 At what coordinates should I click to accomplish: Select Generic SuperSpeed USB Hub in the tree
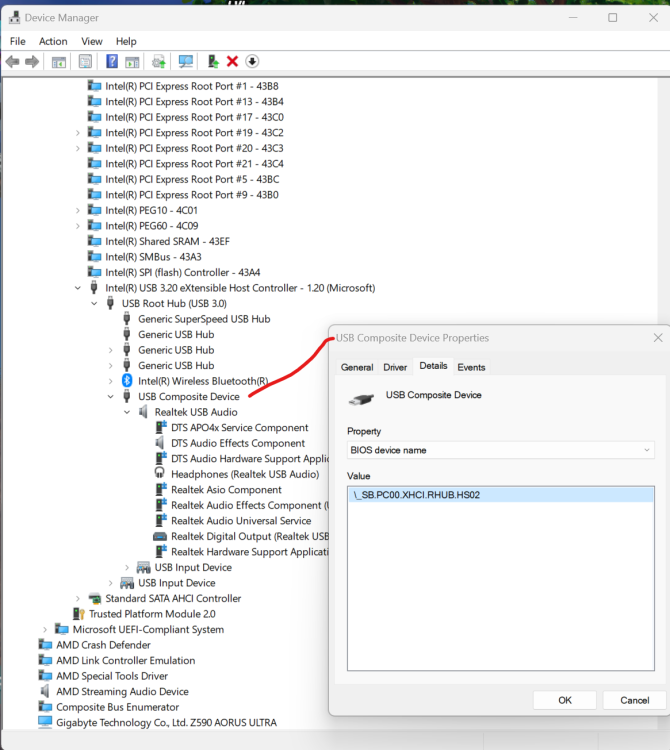click(x=204, y=319)
